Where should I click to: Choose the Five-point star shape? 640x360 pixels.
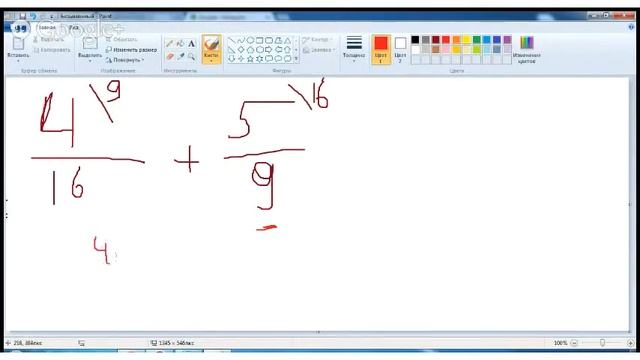pyautogui.click(x=250, y=59)
